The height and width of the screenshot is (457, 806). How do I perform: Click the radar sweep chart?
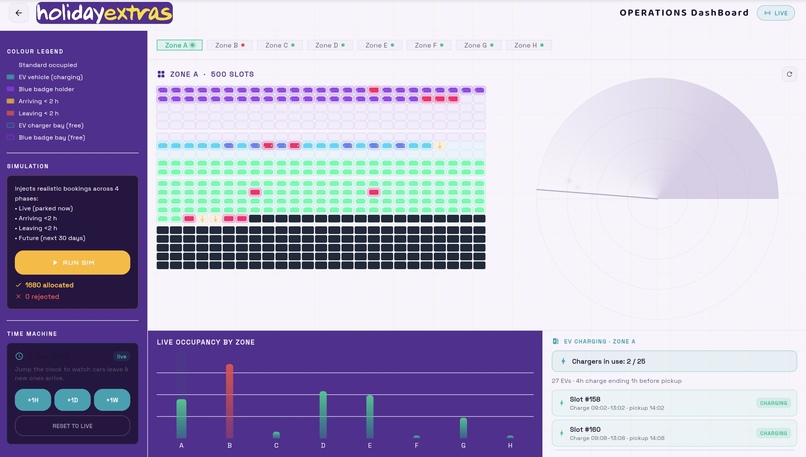point(657,198)
